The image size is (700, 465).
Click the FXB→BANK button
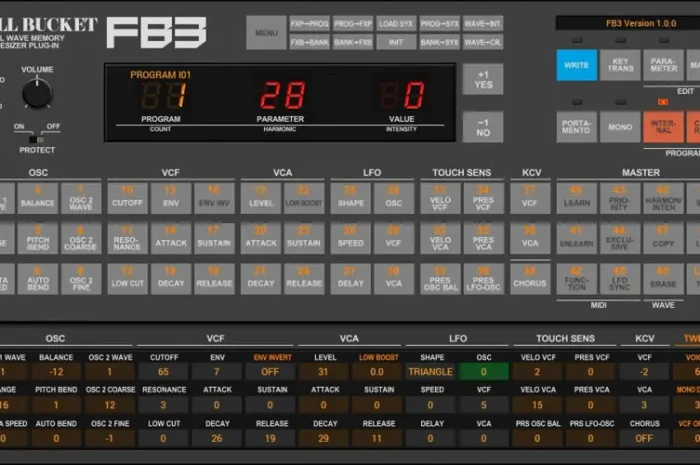pyautogui.click(x=309, y=42)
